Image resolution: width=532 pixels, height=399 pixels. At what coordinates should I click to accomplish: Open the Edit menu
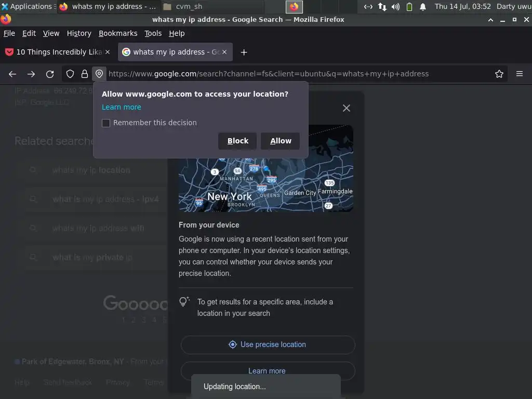pos(29,33)
